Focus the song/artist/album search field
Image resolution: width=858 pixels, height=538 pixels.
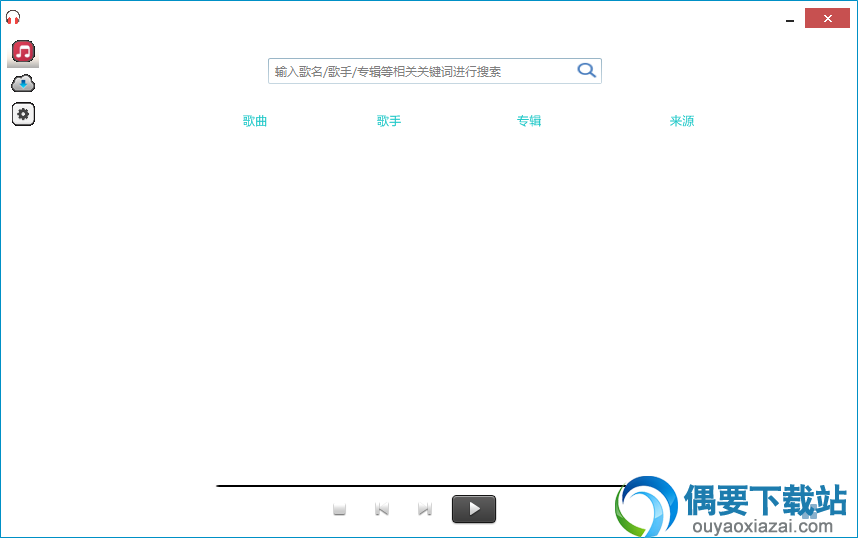pyautogui.click(x=434, y=71)
